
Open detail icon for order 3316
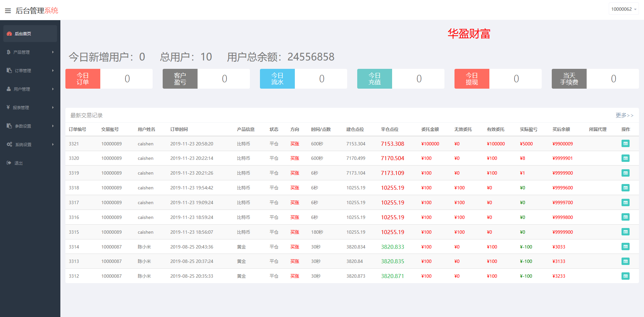click(625, 217)
